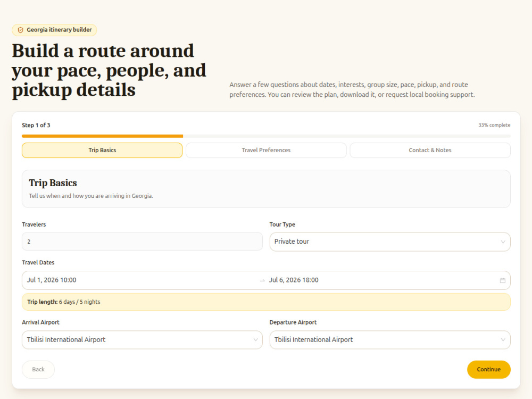Click the "Answer a few questions" description paragraph
The height and width of the screenshot is (399, 532).
tap(352, 89)
